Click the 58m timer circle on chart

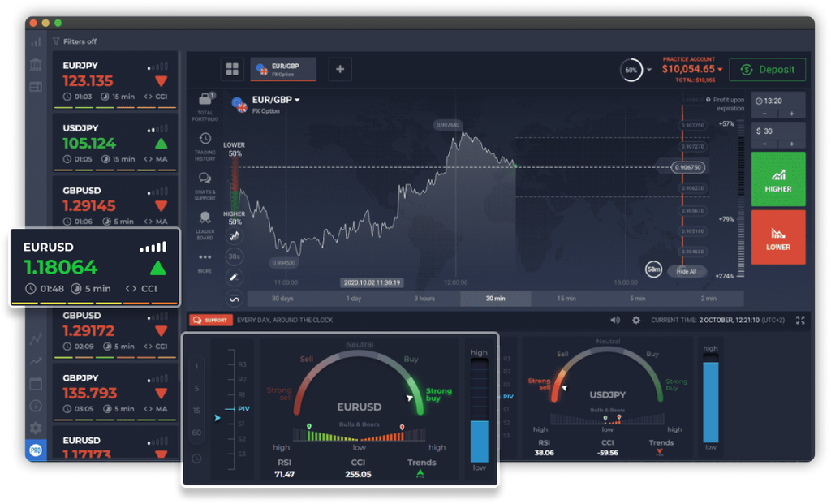[653, 269]
